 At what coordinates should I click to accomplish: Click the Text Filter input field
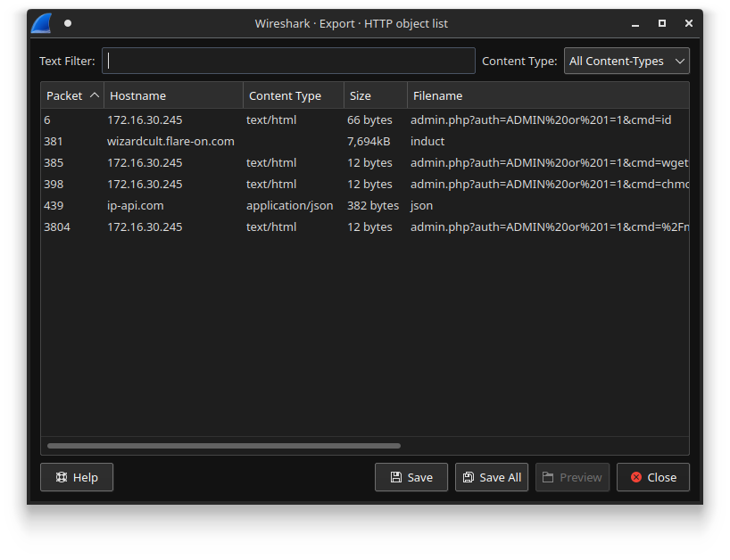(288, 61)
